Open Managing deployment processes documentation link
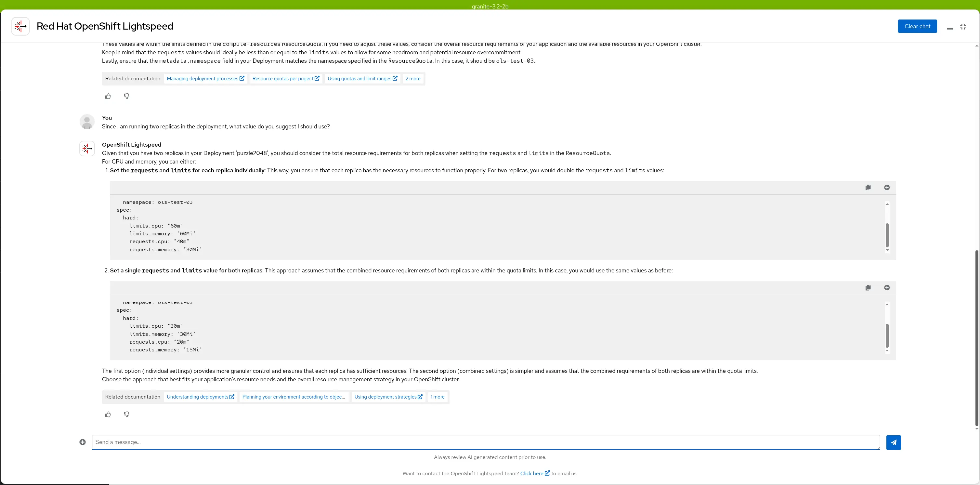This screenshot has height=485, width=980. point(205,79)
